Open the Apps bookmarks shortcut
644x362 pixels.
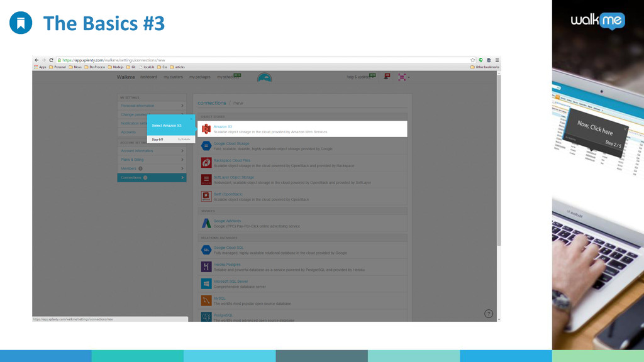pyautogui.click(x=40, y=67)
